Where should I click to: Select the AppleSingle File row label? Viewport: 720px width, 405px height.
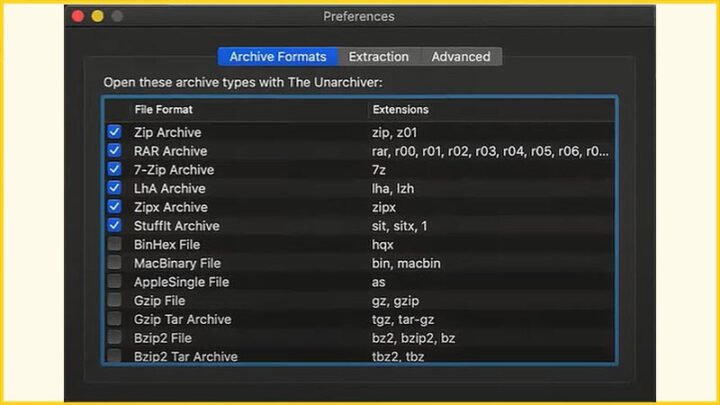181,282
